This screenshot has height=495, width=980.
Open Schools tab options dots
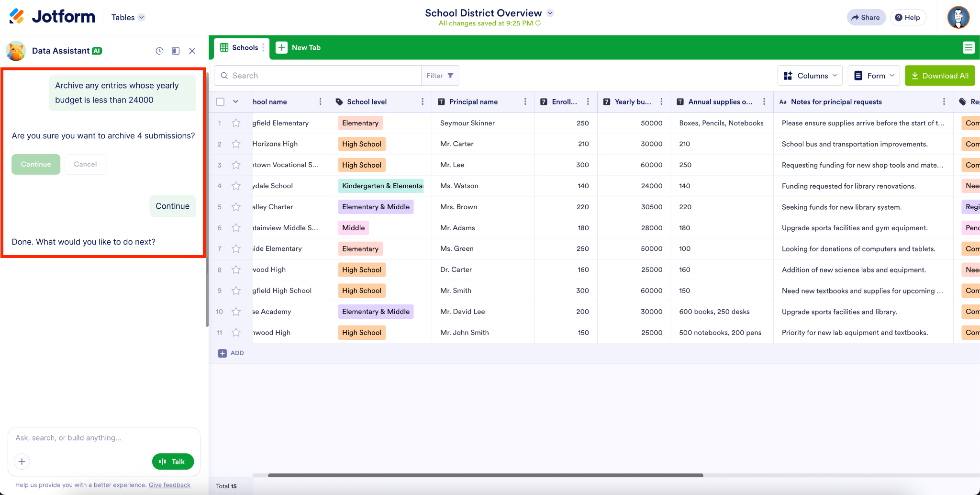click(263, 47)
